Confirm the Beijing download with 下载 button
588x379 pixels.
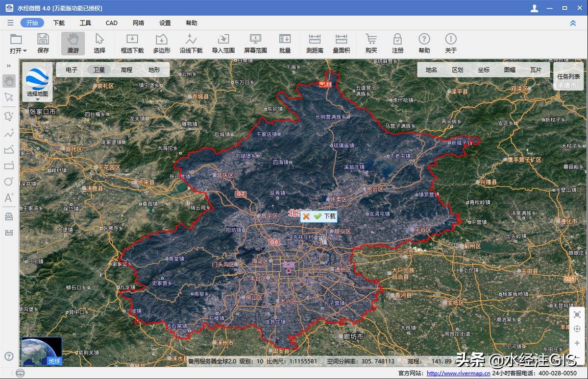click(x=324, y=216)
